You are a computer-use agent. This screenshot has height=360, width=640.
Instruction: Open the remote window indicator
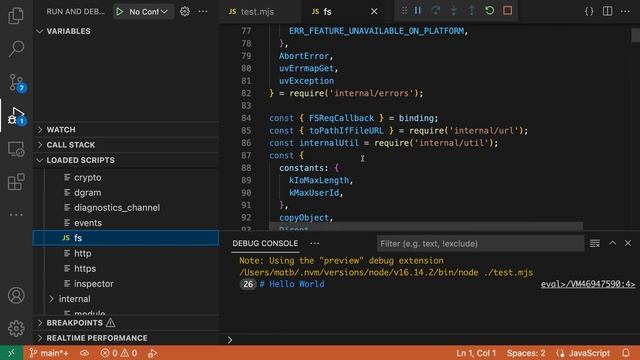11,353
